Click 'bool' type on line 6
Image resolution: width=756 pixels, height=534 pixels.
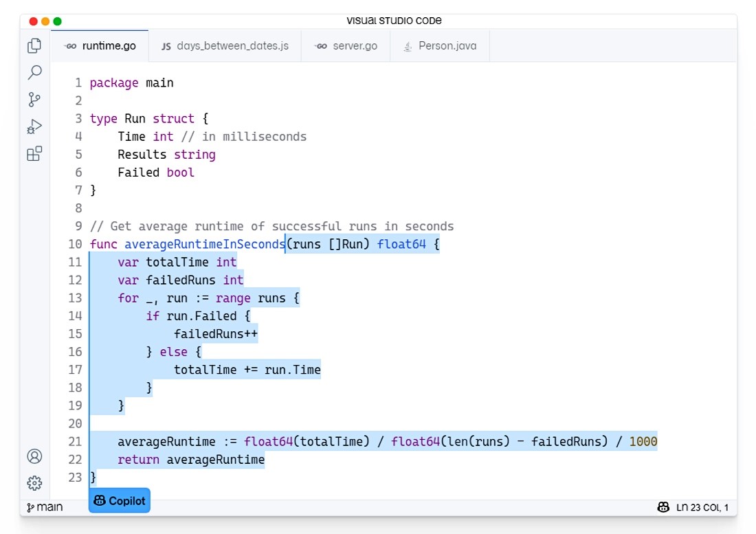click(180, 173)
